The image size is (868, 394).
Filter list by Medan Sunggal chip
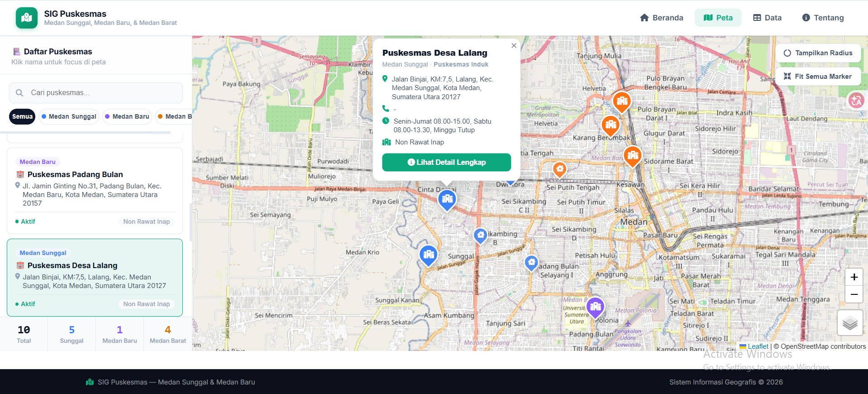pyautogui.click(x=69, y=116)
